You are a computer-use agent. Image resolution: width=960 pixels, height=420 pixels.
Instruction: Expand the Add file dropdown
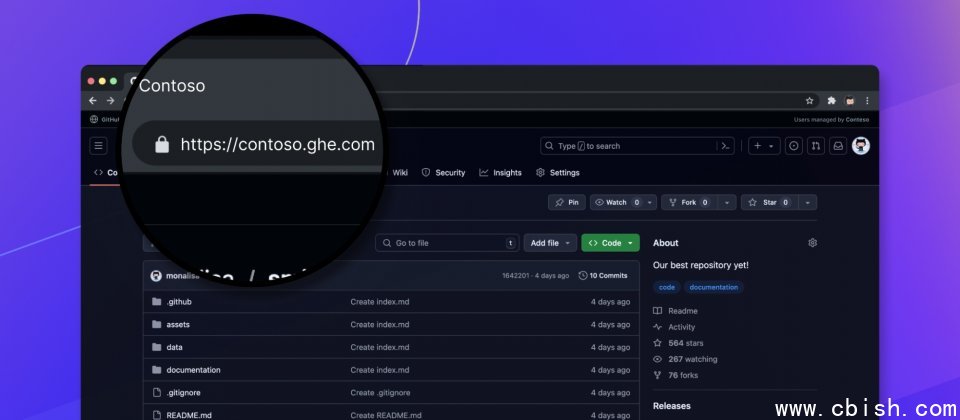551,243
